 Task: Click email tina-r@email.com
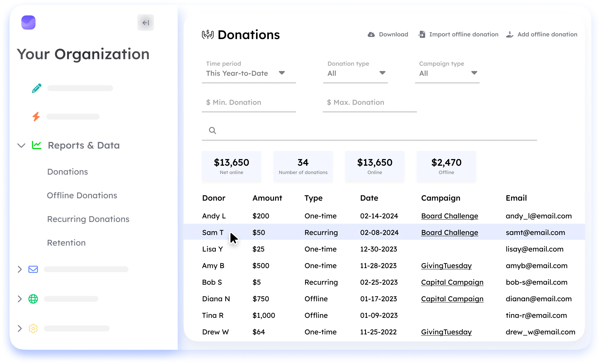tap(536, 315)
